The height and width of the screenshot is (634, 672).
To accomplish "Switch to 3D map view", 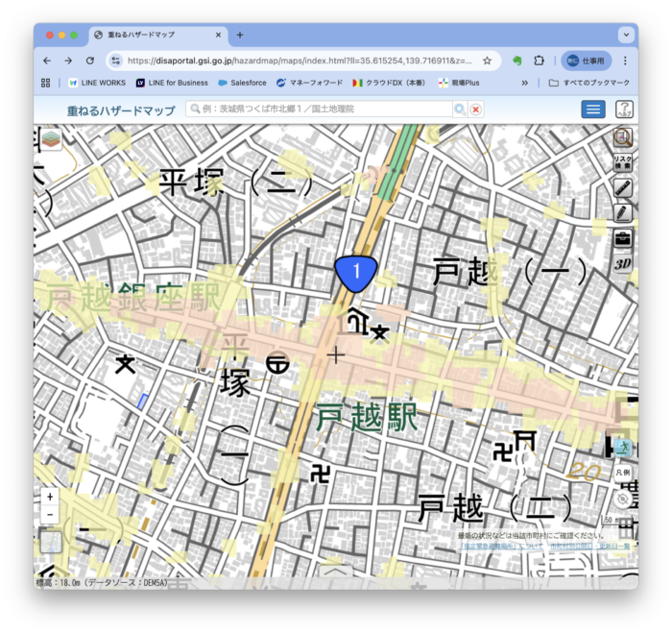I will tap(622, 263).
